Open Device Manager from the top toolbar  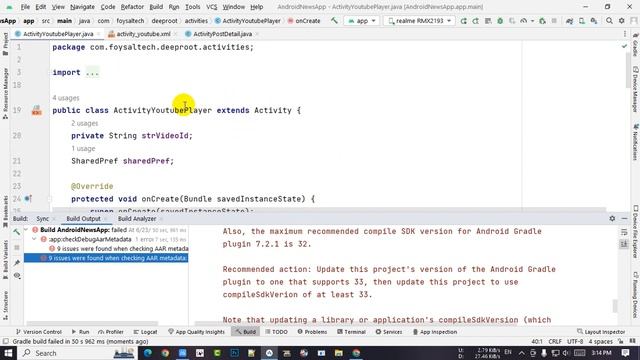582,21
